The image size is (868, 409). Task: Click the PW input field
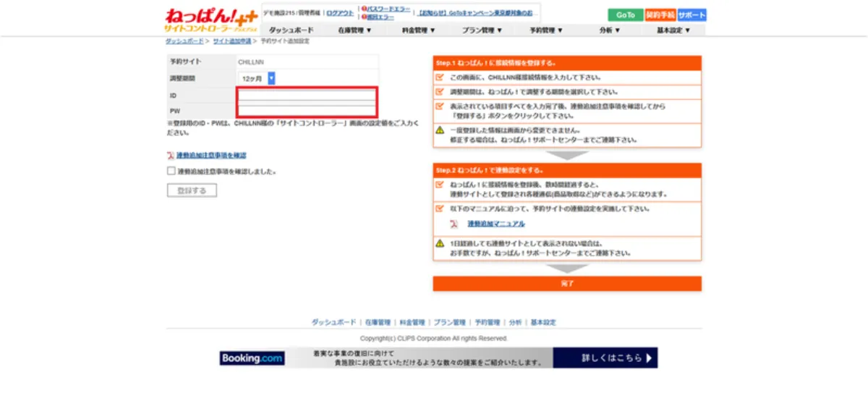click(307, 111)
